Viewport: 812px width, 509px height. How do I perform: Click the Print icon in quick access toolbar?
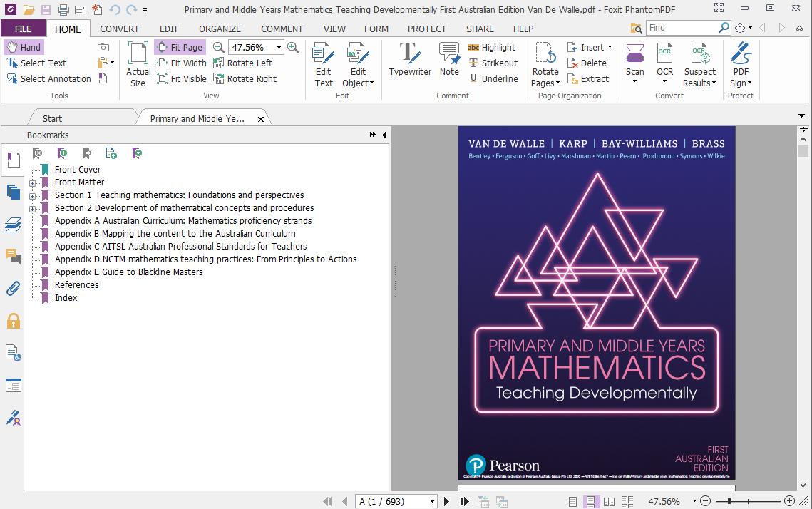point(63,9)
